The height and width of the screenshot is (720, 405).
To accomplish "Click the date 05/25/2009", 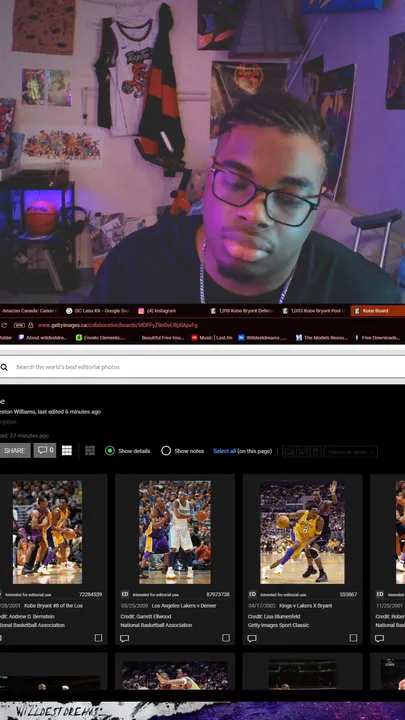I will click(134, 606).
